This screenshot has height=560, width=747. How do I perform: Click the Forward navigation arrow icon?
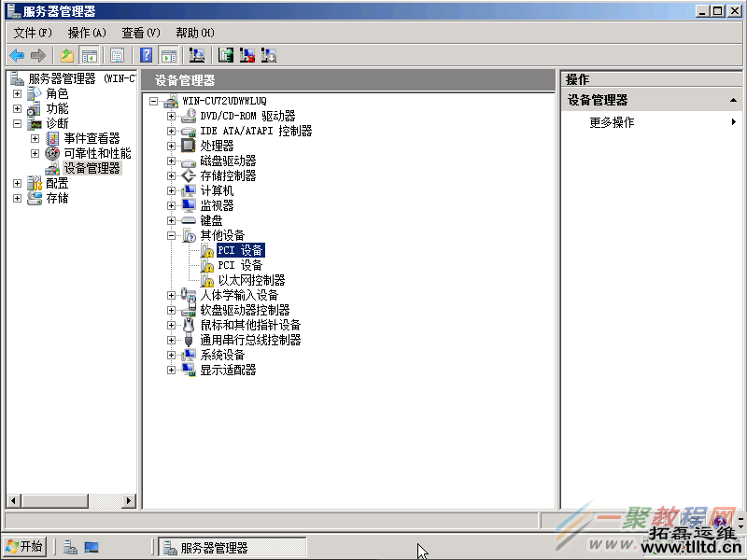click(37, 54)
